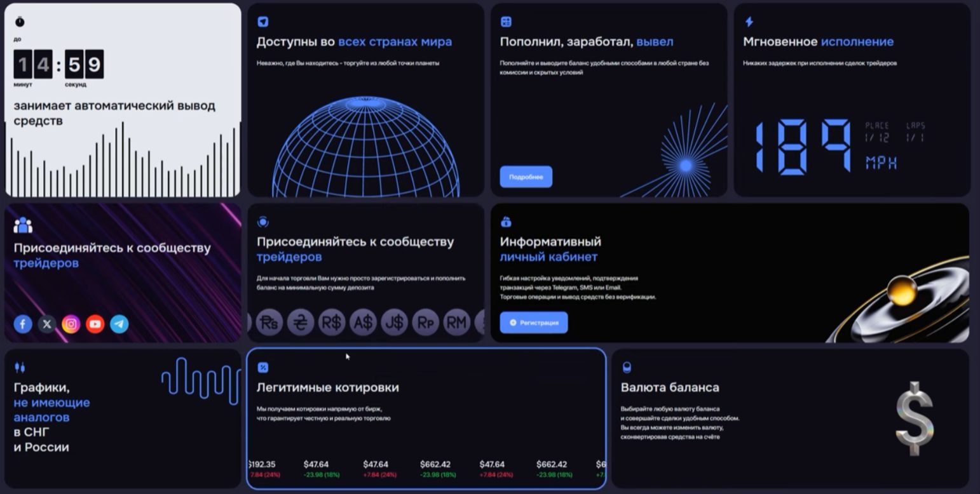The width and height of the screenshot is (980, 494).
Task: Click the stopwatch icon above the countdown timer
Action: (20, 22)
